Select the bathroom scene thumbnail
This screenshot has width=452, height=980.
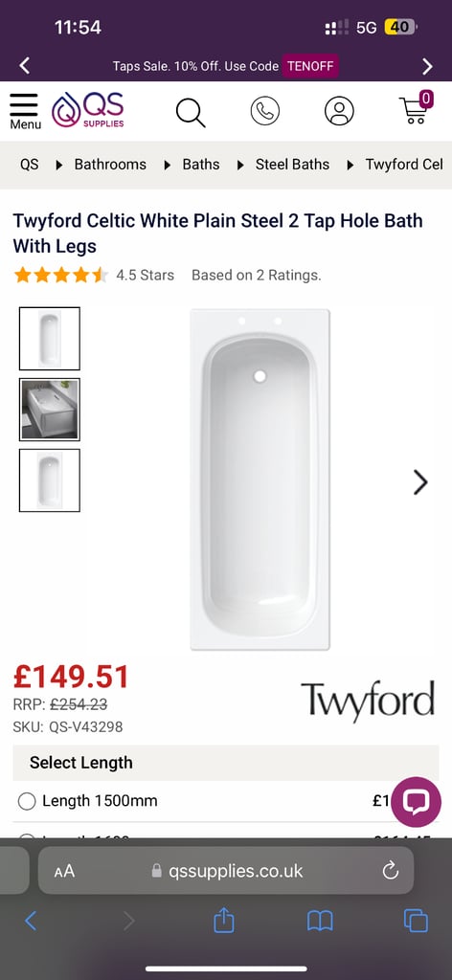coord(50,410)
